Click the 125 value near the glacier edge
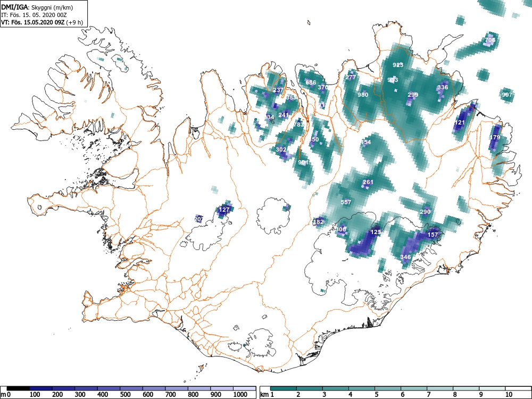 (376, 232)
